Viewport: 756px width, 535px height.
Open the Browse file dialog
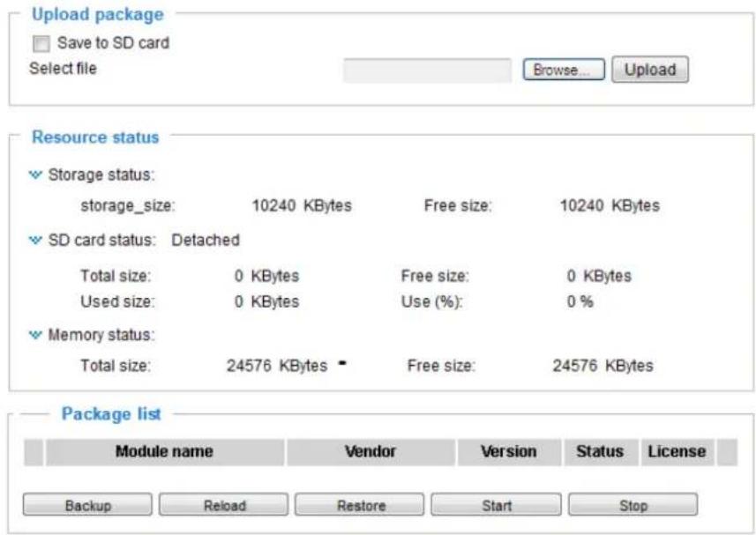click(564, 70)
